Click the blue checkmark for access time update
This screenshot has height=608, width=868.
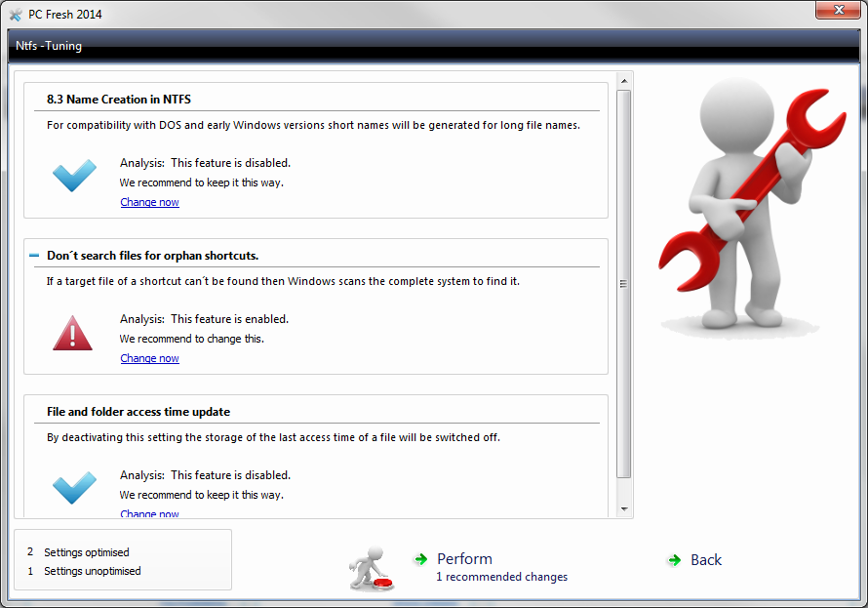(74, 488)
